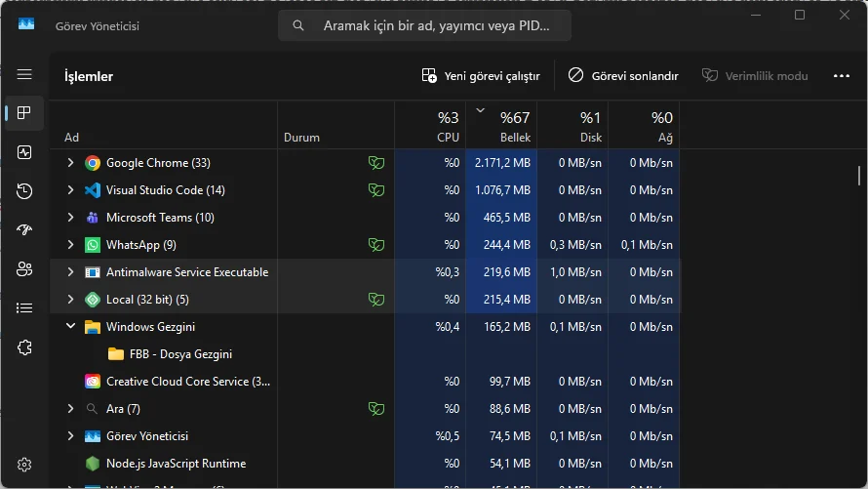Click the 99,7 MB memory cell
This screenshot has width=868, height=489.
pyautogui.click(x=501, y=382)
